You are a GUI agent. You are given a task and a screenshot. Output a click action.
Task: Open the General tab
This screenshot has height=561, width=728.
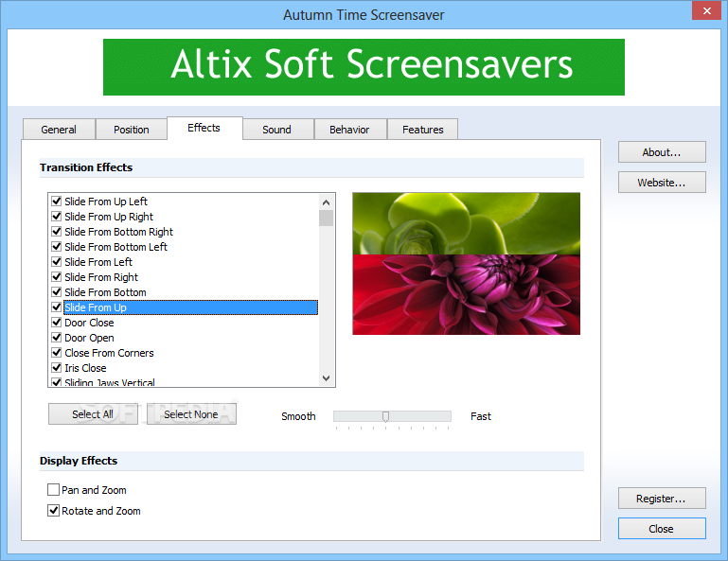click(x=59, y=130)
